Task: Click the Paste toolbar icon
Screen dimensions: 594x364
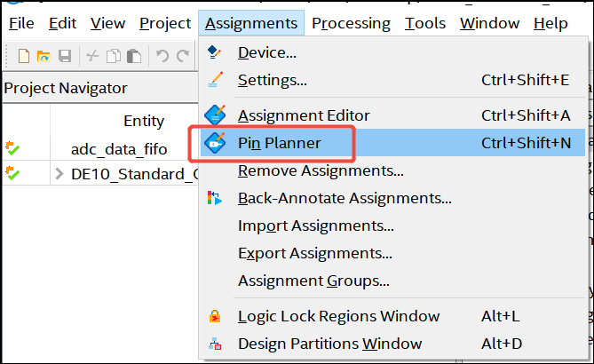Action: click(x=133, y=56)
